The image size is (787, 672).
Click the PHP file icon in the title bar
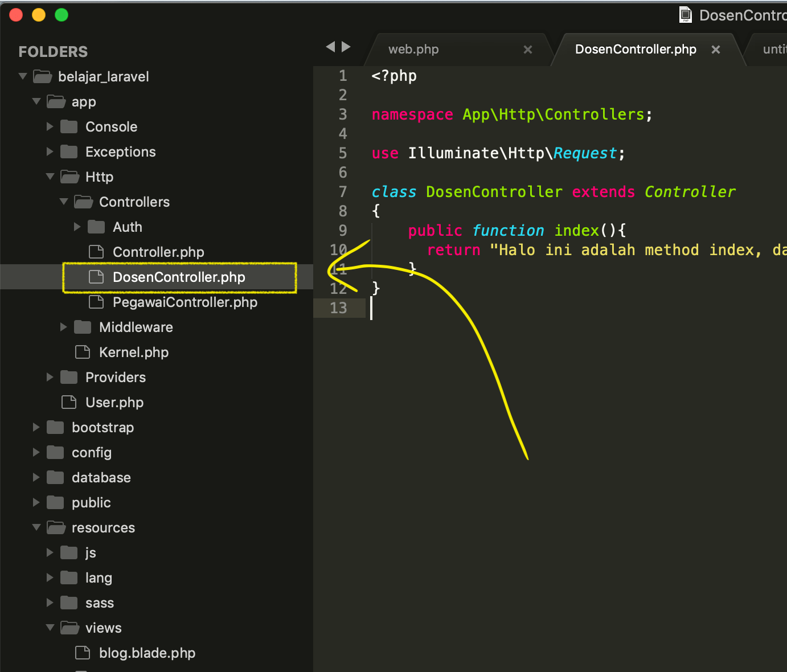[x=685, y=14]
